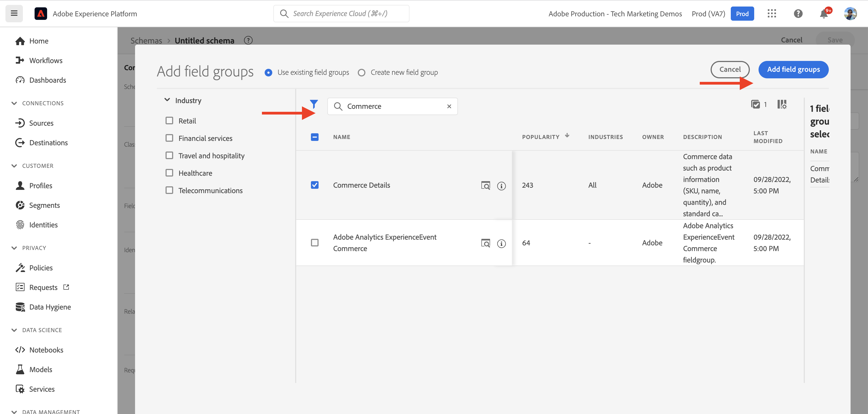Select Create new field group option
The height and width of the screenshot is (414, 868).
361,73
